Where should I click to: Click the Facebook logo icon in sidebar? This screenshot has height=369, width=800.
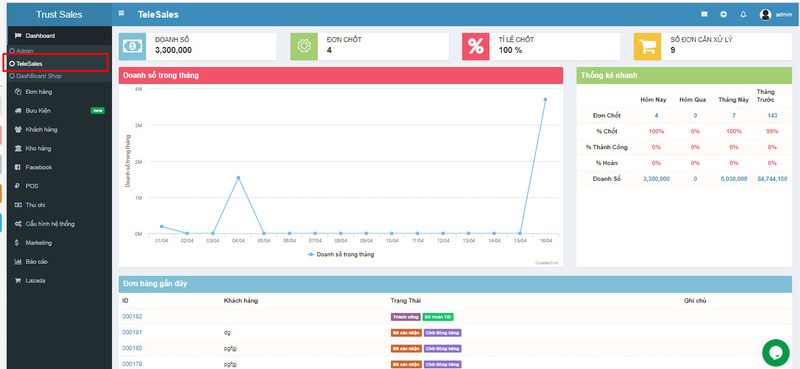pos(18,167)
